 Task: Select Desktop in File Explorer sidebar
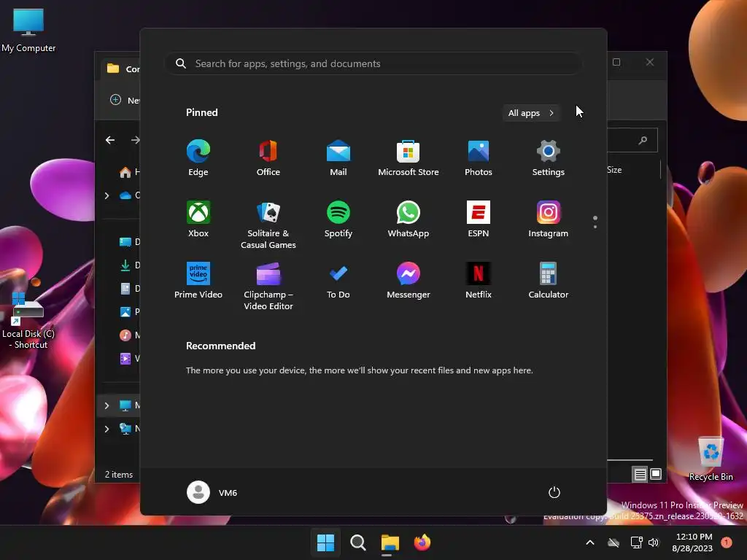(129, 242)
